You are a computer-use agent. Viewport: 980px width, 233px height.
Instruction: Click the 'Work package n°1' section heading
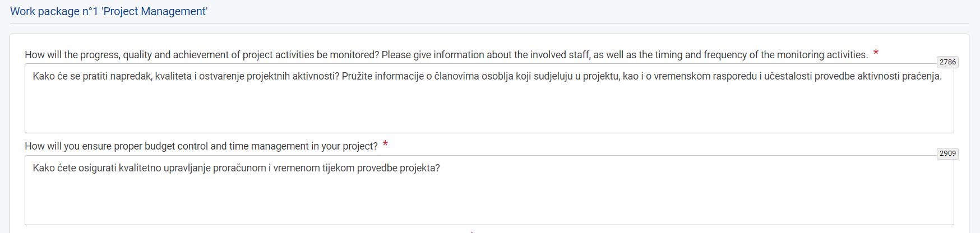tap(109, 11)
